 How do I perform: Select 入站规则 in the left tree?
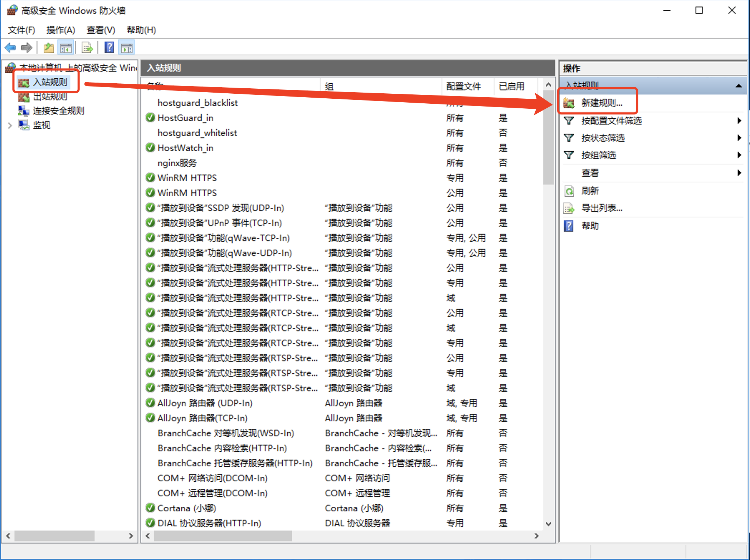pos(50,82)
